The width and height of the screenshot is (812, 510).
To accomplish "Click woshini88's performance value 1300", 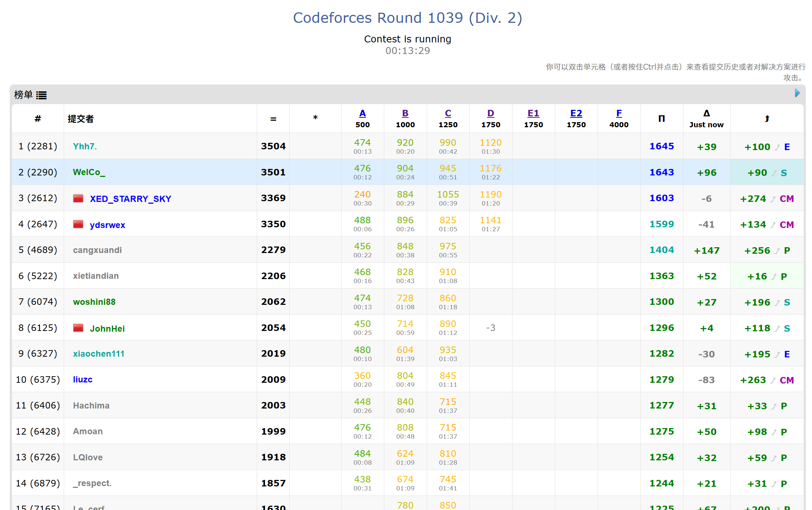I will tap(661, 302).
